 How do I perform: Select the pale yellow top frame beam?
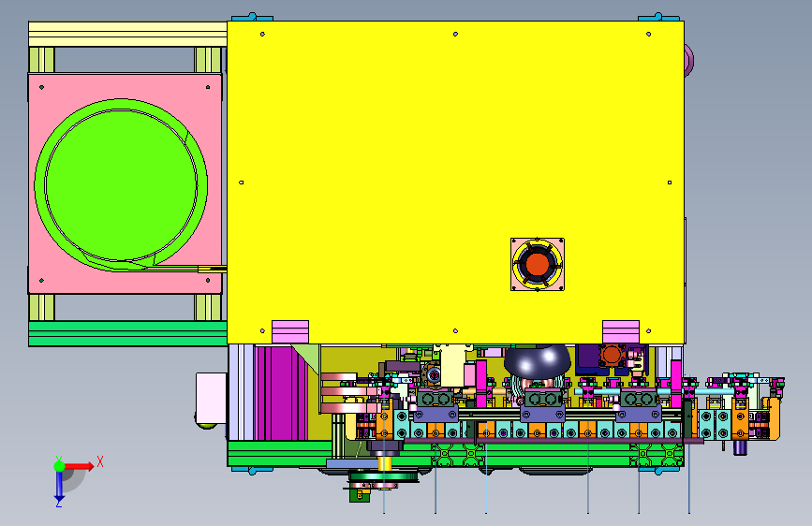[127, 35]
